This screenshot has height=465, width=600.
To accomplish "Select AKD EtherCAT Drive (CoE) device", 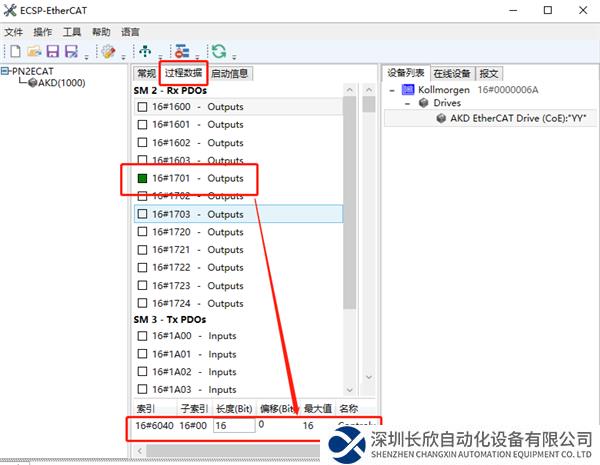I will coord(516,118).
